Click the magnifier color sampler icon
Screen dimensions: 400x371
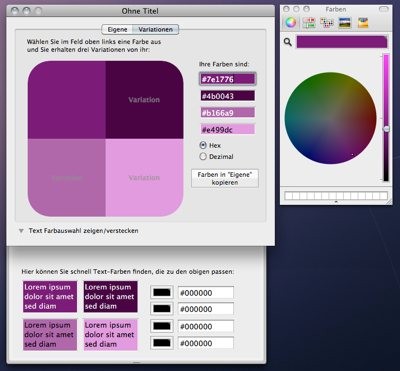[x=288, y=42]
